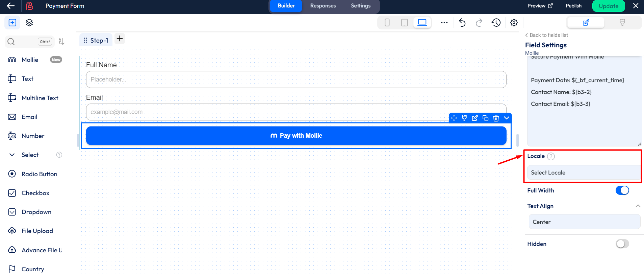Open form history clock icon
Screen dimensions: 644x275
coord(496,23)
